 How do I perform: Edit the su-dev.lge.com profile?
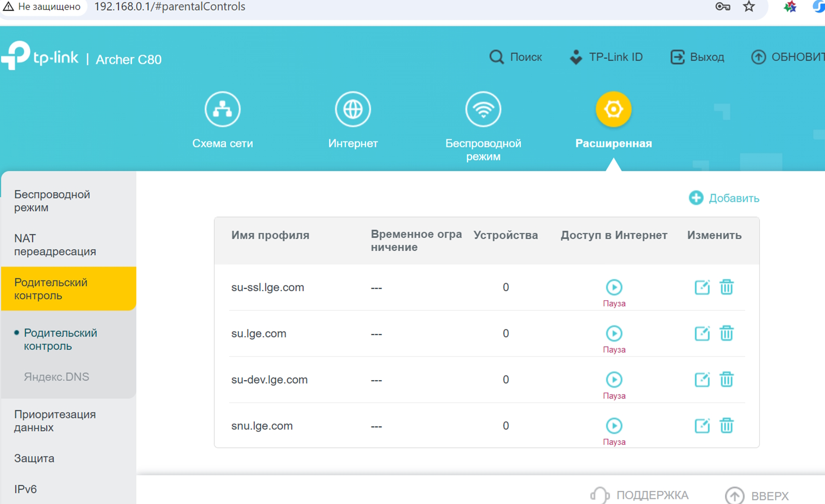(x=702, y=380)
